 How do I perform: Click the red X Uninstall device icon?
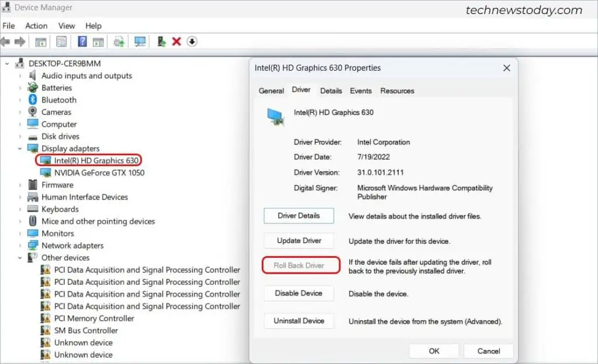coord(176,41)
